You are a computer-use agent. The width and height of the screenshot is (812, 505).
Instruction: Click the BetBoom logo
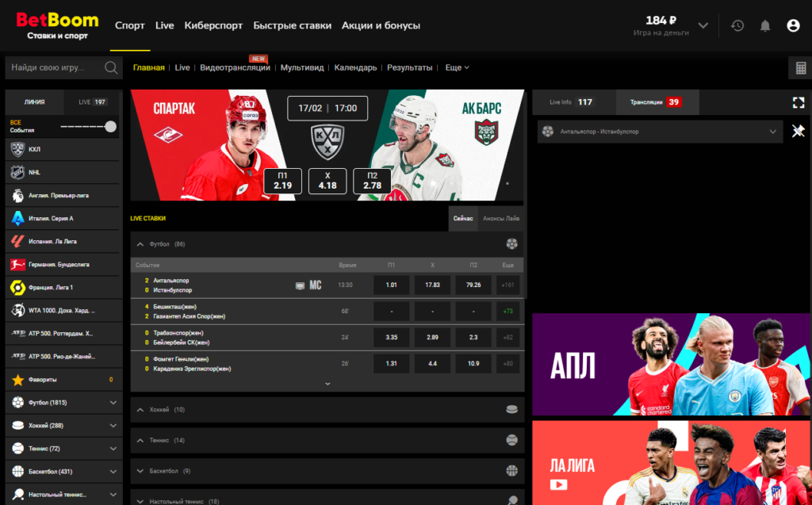tap(57, 25)
